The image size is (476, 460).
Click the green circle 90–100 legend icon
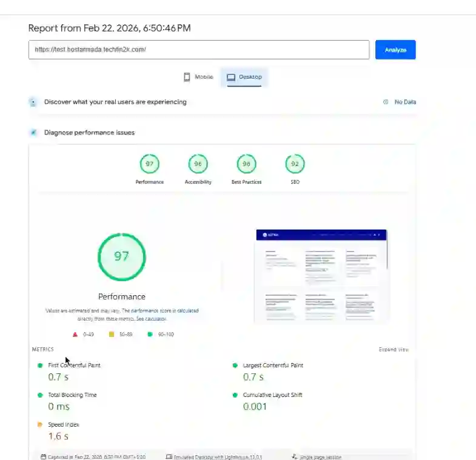pos(150,335)
